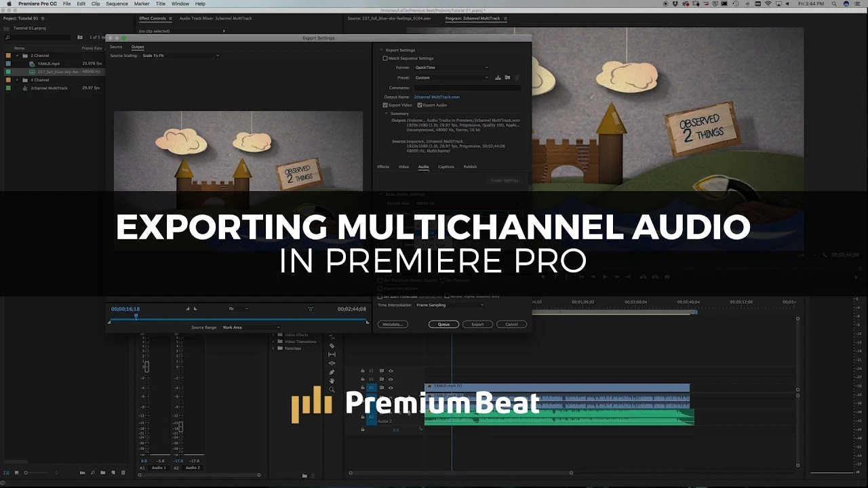This screenshot has height=488, width=868.
Task: Open macOS Notification Center icon
Action: (x=859, y=3)
